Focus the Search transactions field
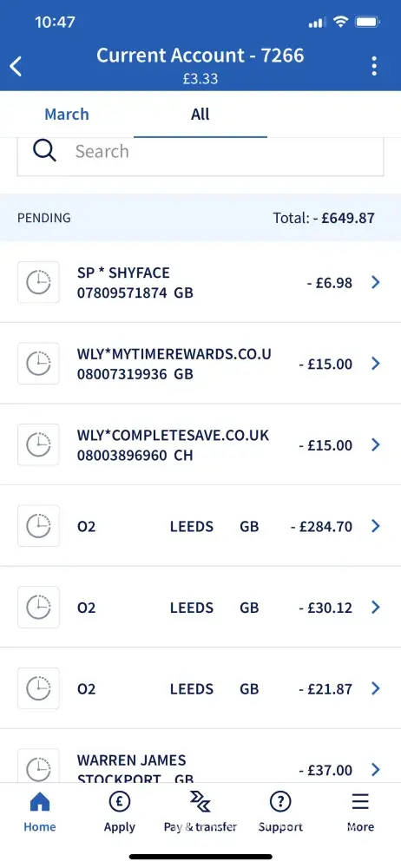The width and height of the screenshot is (401, 868). click(x=200, y=155)
